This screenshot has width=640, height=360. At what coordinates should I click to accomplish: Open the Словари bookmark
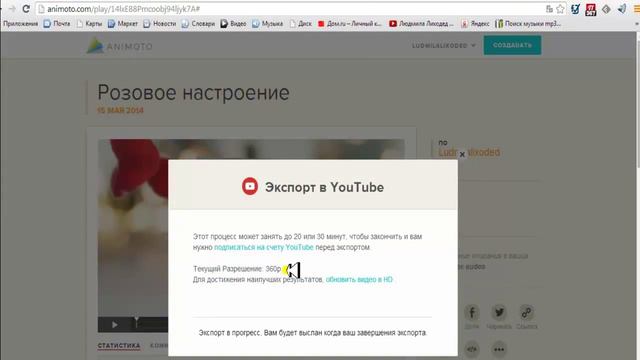tap(198, 24)
